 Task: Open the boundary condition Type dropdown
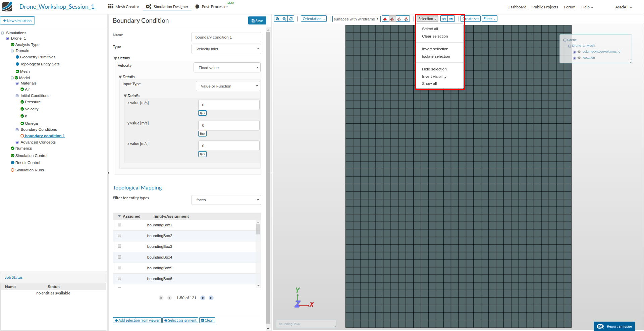[x=226, y=49]
